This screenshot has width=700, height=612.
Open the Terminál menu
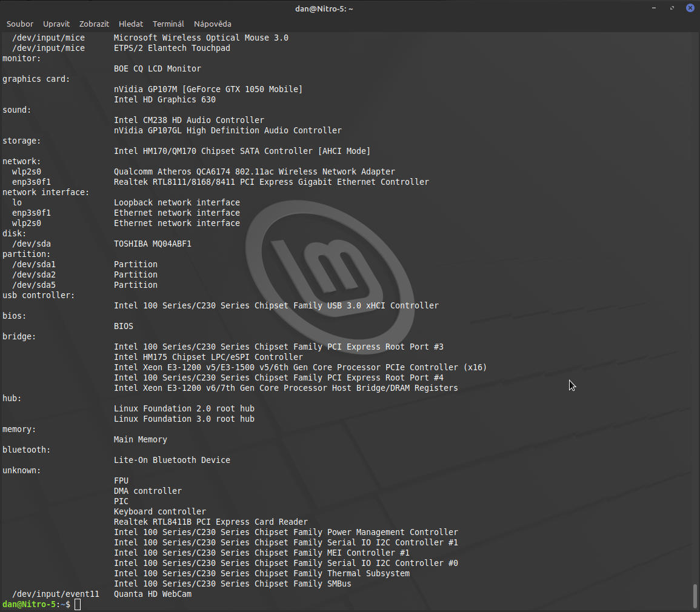tap(168, 24)
